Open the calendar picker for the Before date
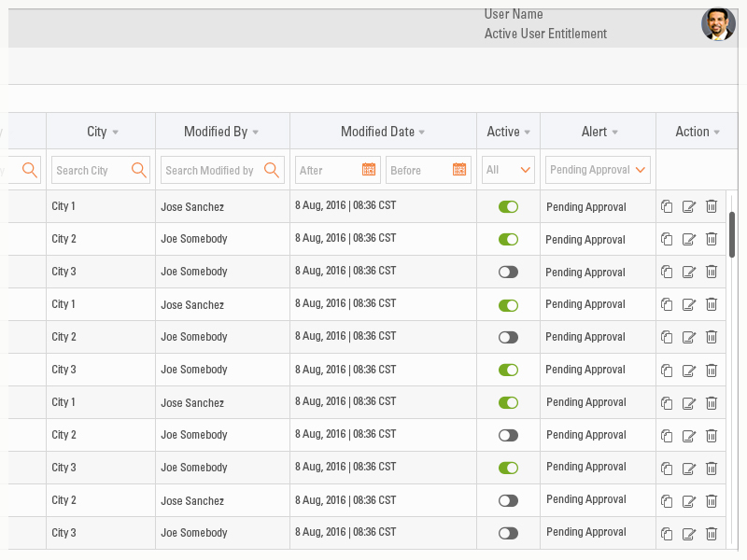Viewport: 747px width, 560px height. coord(459,169)
